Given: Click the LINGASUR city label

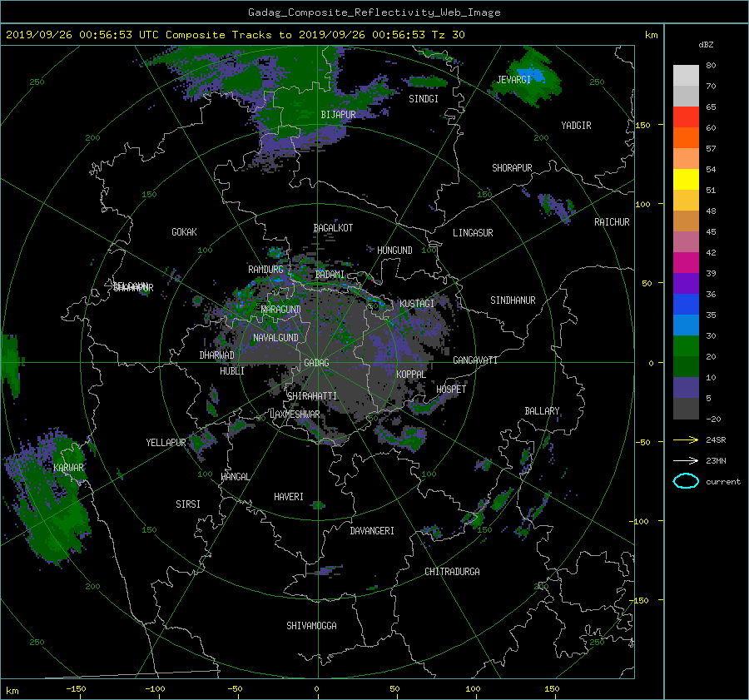Looking at the screenshot, I should coord(473,233).
